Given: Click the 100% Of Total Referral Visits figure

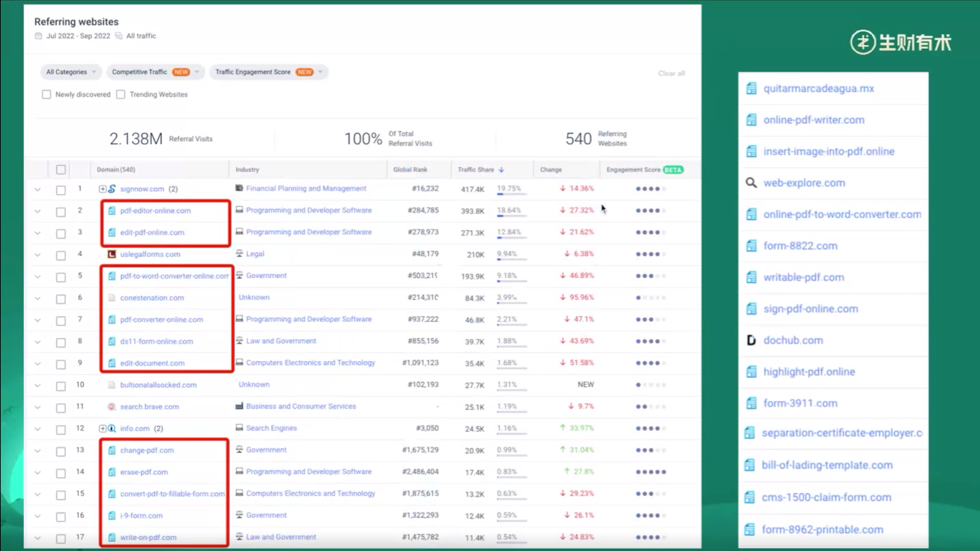Looking at the screenshot, I should [x=388, y=139].
